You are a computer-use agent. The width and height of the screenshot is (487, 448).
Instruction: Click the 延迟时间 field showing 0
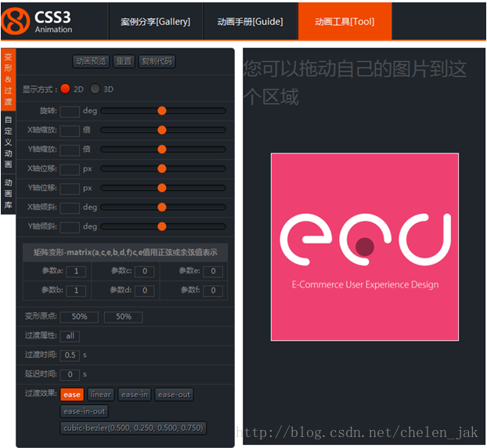click(x=70, y=374)
